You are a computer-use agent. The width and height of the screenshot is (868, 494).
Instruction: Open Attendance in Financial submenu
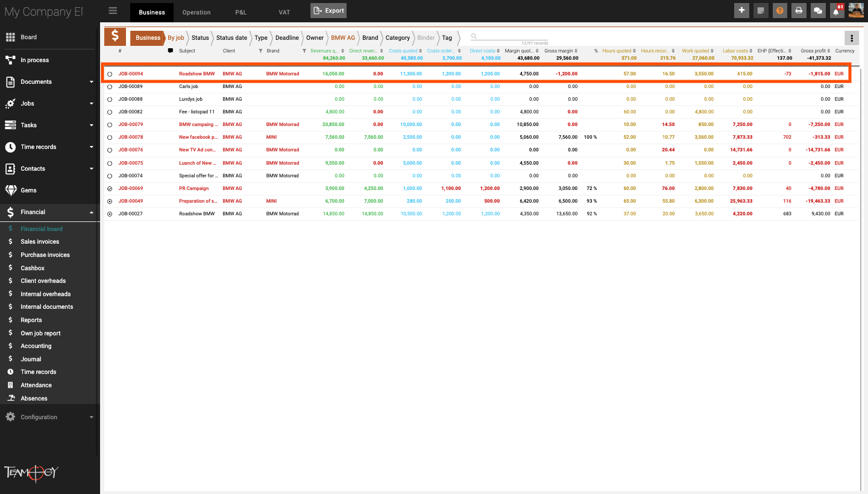36,385
